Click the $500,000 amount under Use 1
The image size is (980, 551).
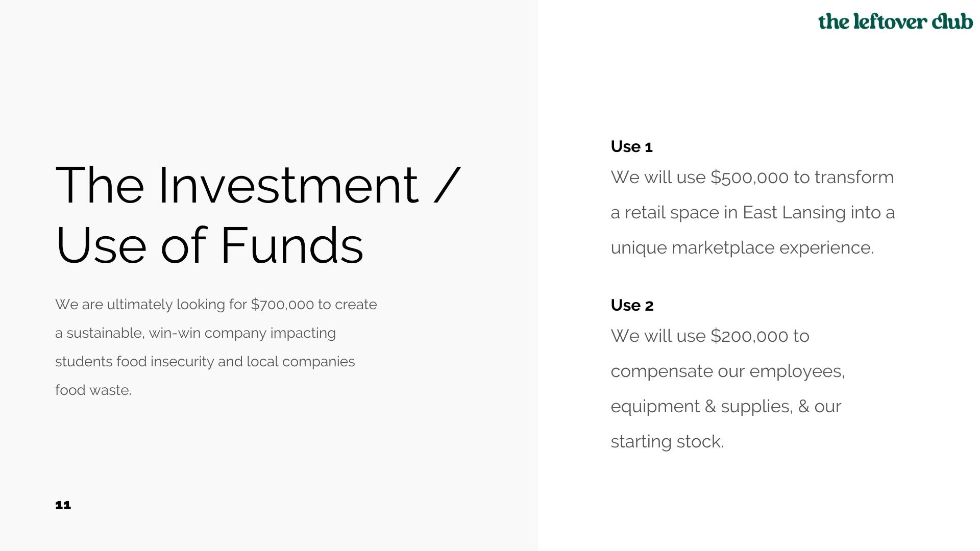749,178
